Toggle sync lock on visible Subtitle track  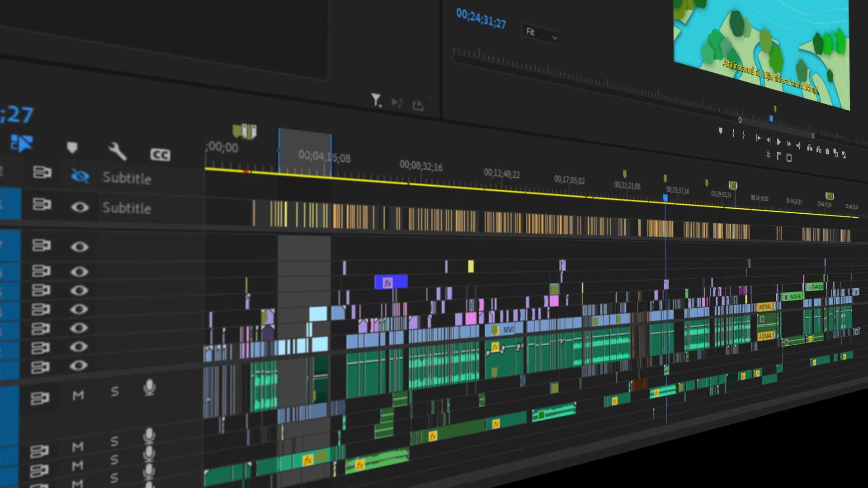42,204
